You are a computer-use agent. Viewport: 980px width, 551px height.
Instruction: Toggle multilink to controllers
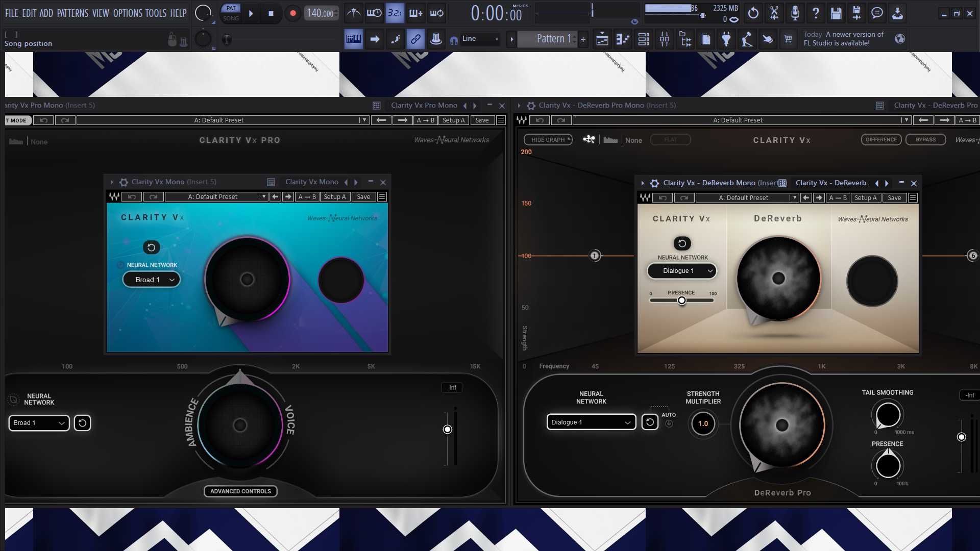pos(415,39)
